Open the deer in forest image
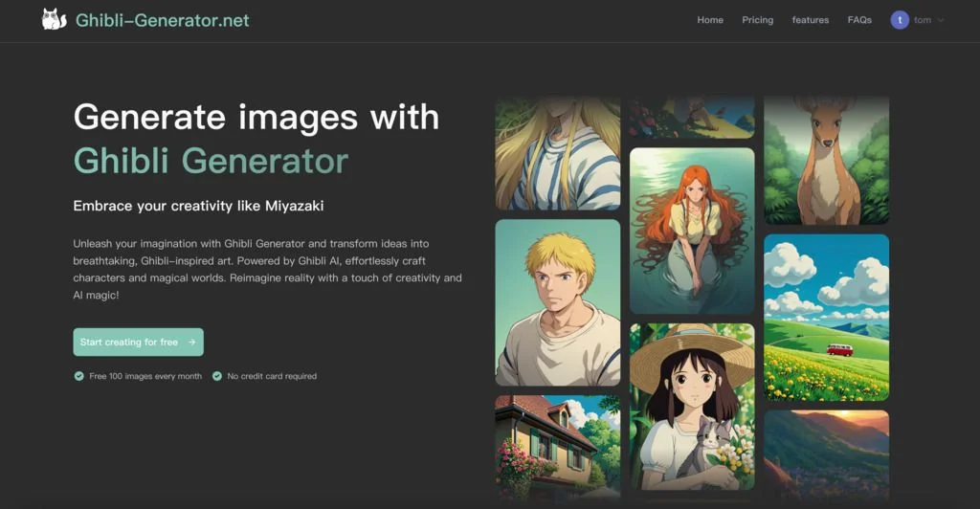The image size is (980, 509). click(826, 160)
